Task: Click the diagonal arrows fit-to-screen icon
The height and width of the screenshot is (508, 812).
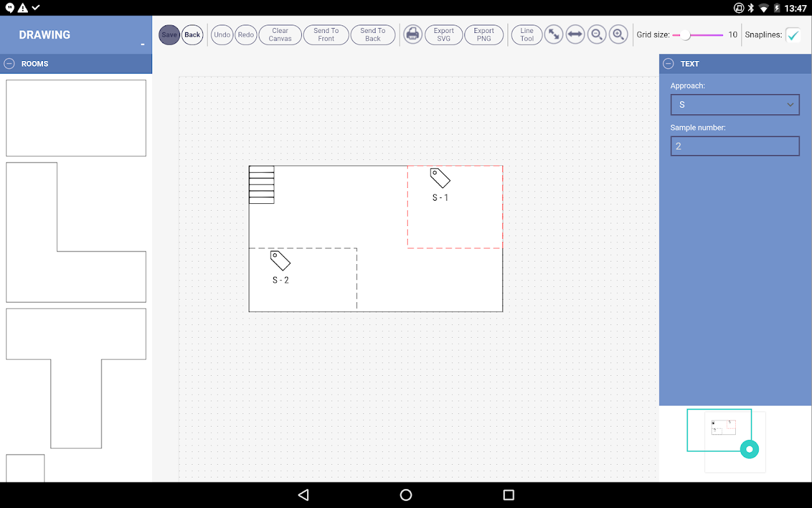Action: (x=554, y=34)
